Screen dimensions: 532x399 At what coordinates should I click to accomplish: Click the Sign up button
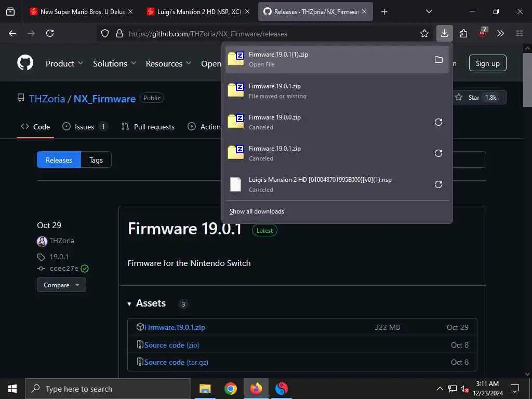487,63
